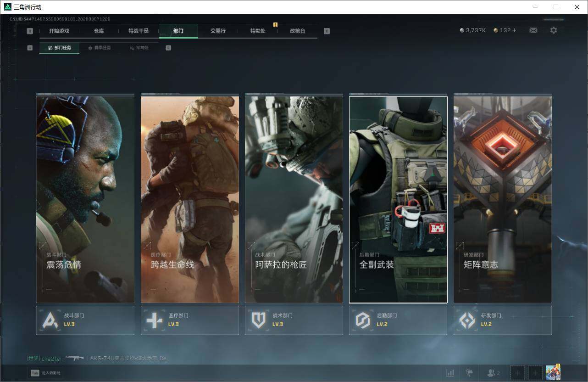
Task: Minimize the 三角洲行动 window
Action: [535, 7]
